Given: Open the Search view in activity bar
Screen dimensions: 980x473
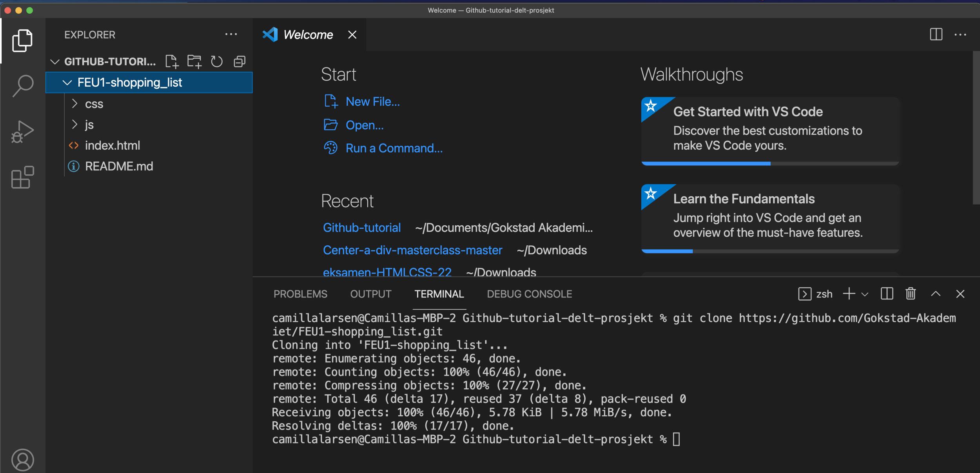Looking at the screenshot, I should pyautogui.click(x=23, y=85).
